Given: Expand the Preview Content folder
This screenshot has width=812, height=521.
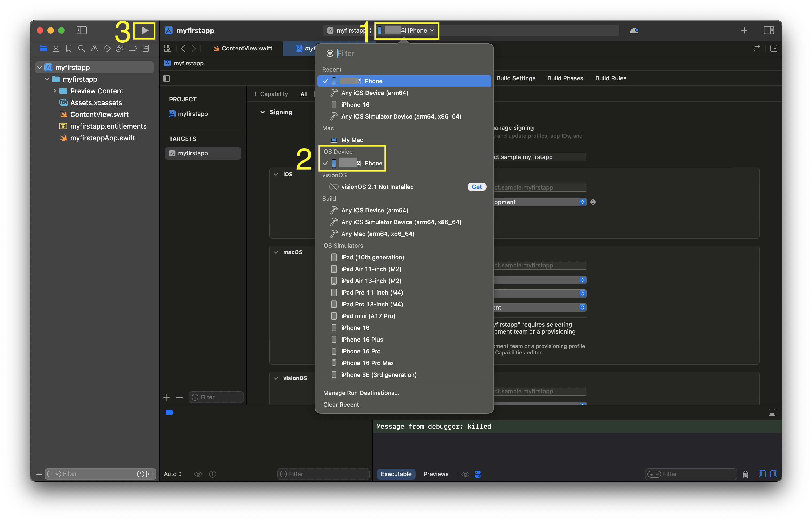Looking at the screenshot, I should click(55, 91).
